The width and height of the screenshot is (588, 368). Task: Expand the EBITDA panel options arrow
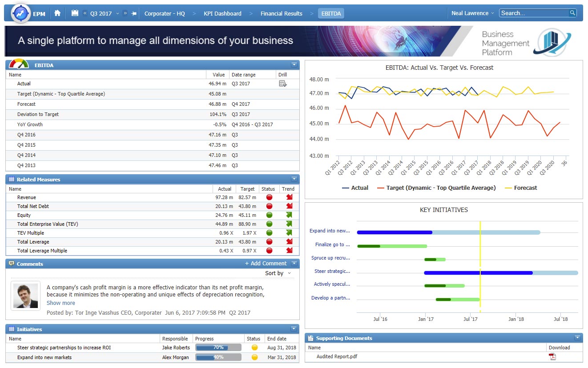point(294,65)
